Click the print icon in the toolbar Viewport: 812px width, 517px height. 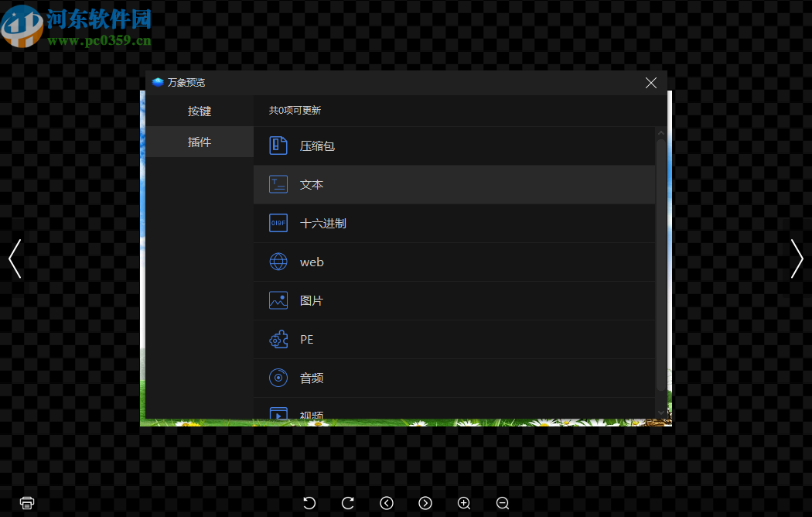click(26, 502)
